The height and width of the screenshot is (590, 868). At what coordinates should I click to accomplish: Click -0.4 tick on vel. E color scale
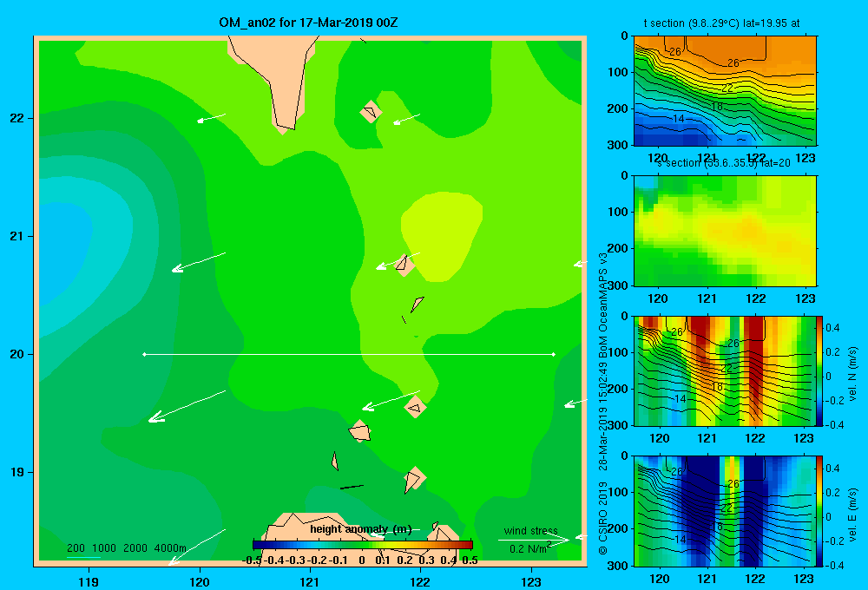coord(833,565)
